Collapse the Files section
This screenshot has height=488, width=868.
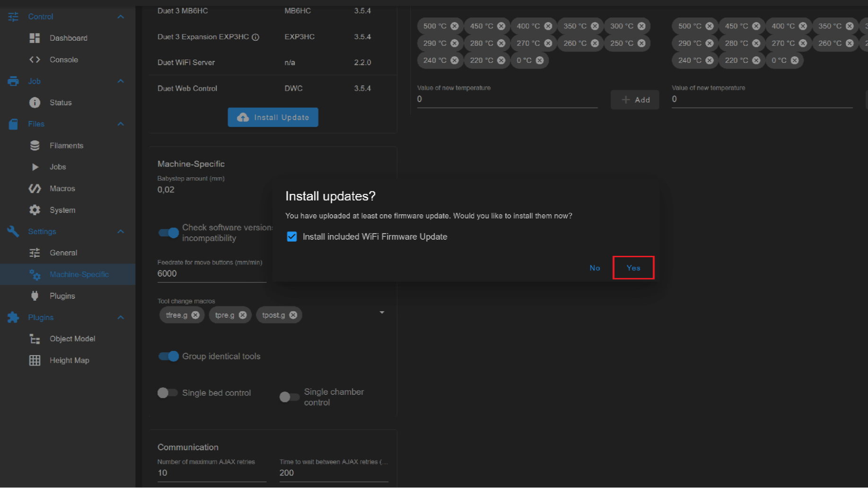121,124
